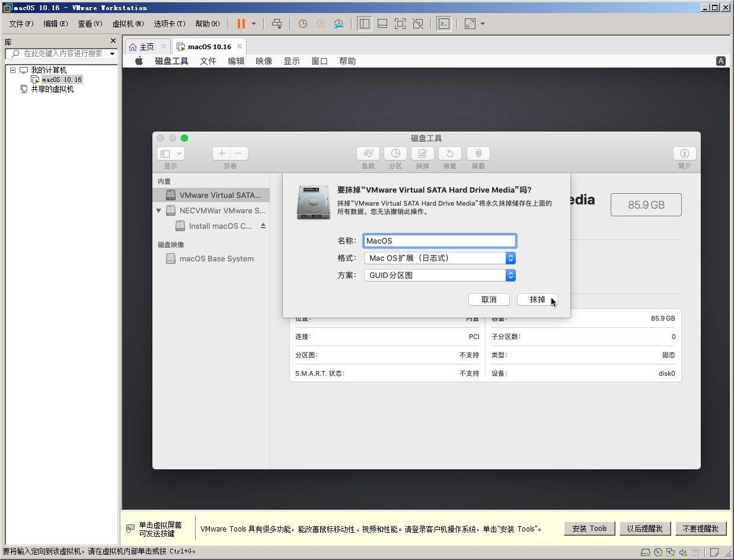Collapse the 我的计算机 tree node
Viewport: 734px width, 560px height.
click(12, 70)
